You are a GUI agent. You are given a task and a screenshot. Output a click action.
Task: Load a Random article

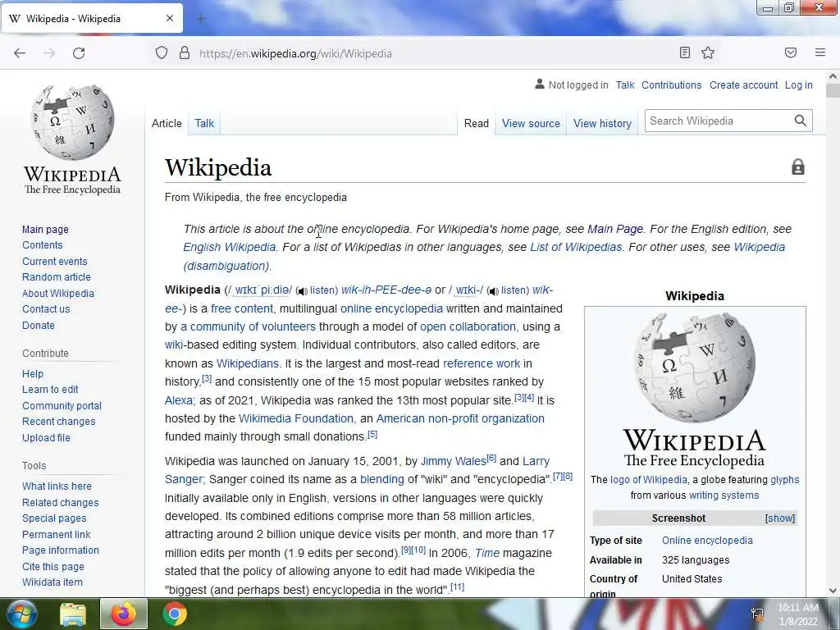point(57,276)
